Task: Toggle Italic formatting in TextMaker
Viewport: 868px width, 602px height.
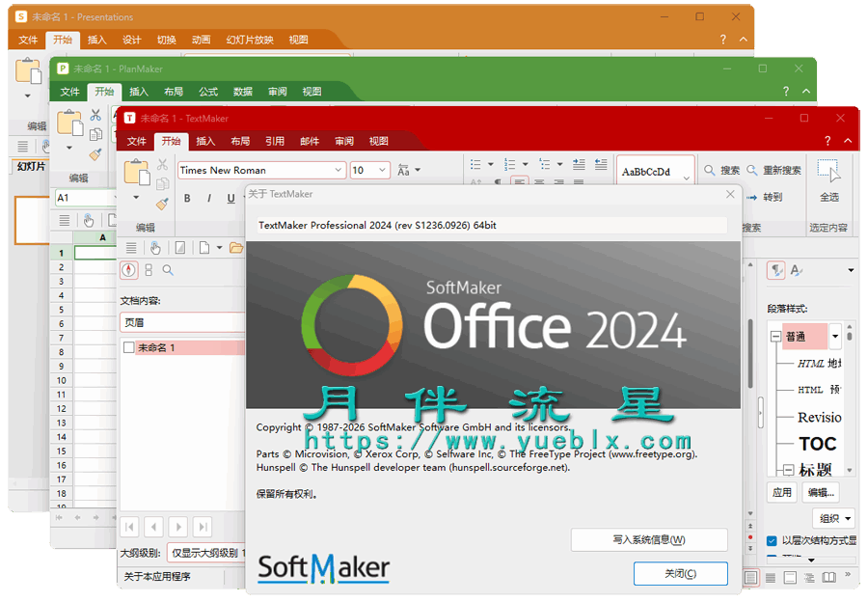Action: 208,199
